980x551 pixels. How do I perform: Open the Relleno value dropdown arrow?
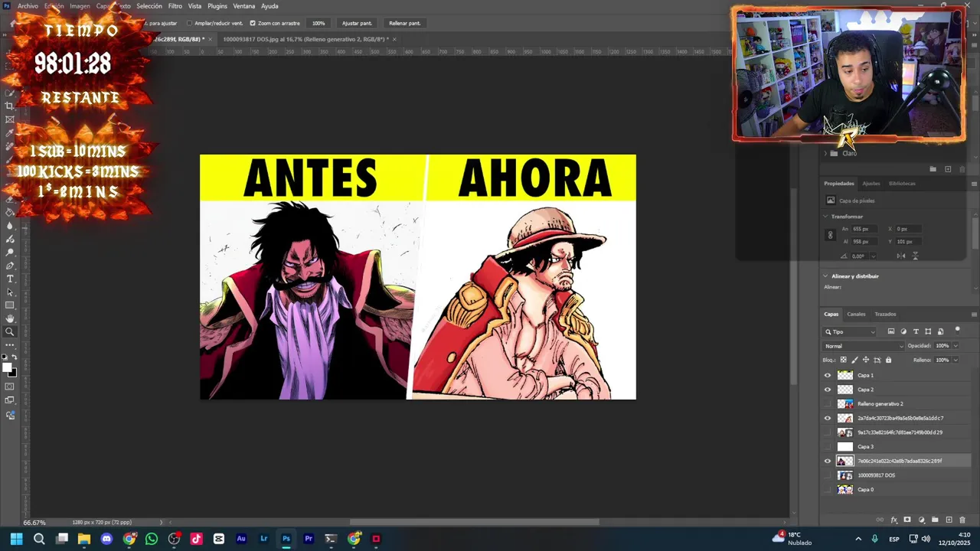click(x=955, y=360)
